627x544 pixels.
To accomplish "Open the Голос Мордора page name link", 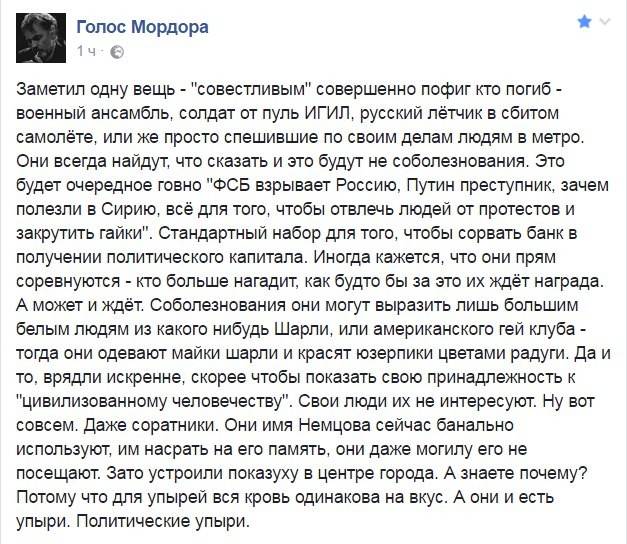I will coord(142,27).
